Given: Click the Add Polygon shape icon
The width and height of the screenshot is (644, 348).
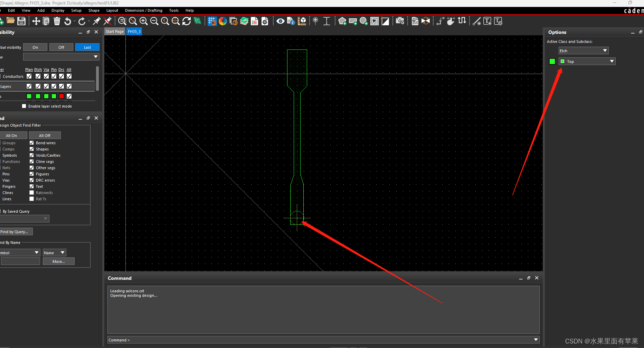Looking at the screenshot, I should pyautogui.click(x=342, y=21).
